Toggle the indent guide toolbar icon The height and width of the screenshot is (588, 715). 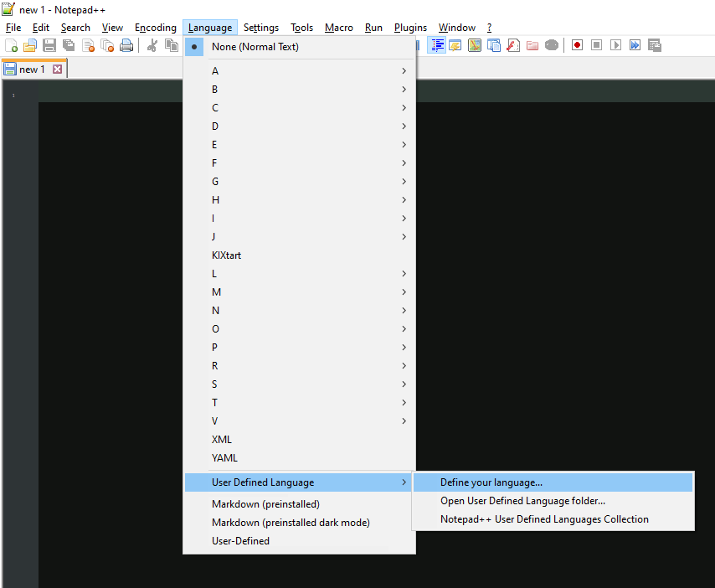(x=437, y=45)
